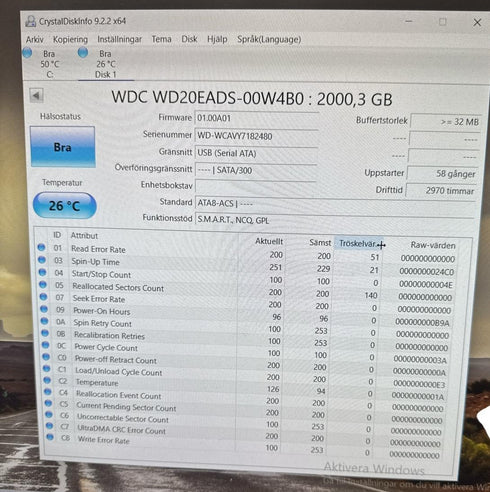Screen dimensions: 490x492
Task: Click raw value 000000000B9A
Action: click(x=422, y=322)
